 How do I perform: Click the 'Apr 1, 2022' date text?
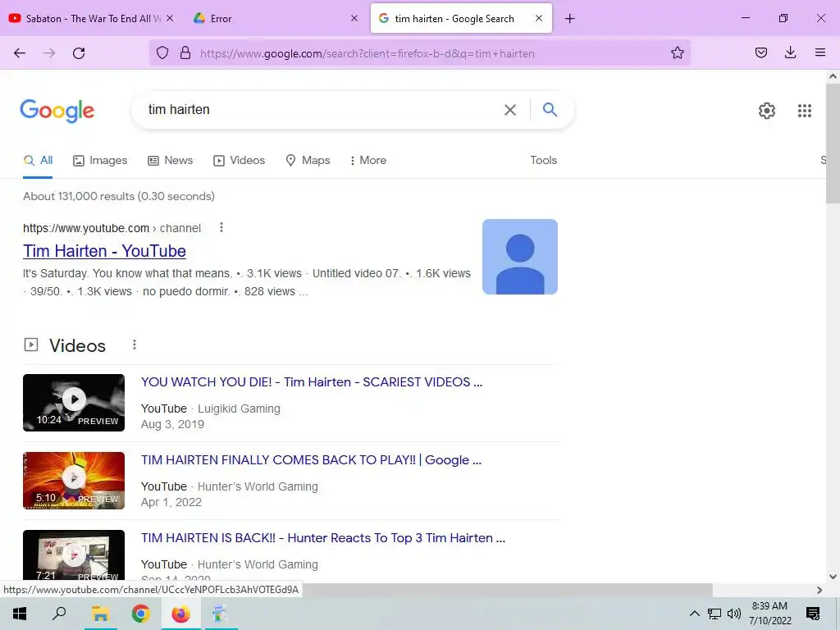pos(171,502)
